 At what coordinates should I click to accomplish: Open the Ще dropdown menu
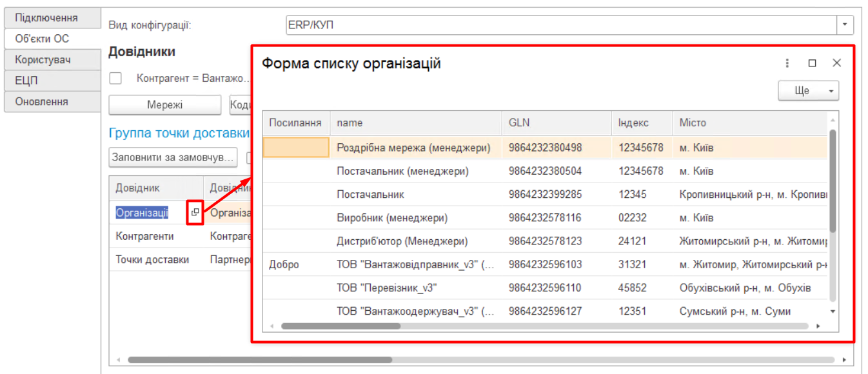point(808,91)
